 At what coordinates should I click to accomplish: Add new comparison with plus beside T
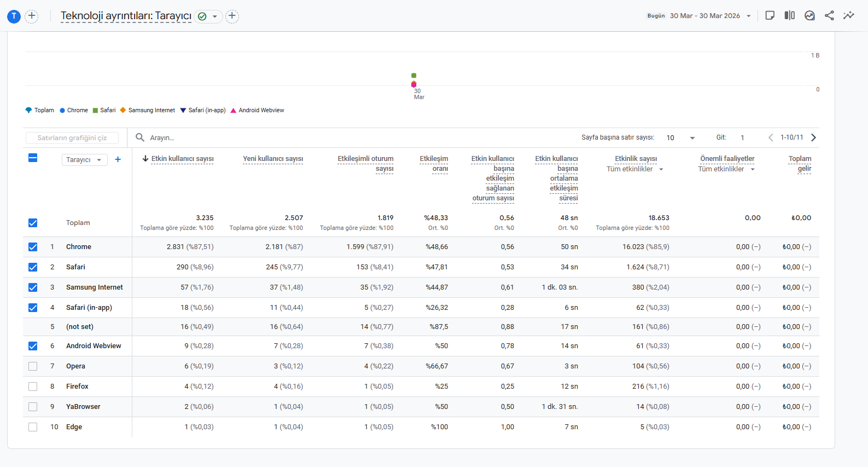pyautogui.click(x=32, y=16)
